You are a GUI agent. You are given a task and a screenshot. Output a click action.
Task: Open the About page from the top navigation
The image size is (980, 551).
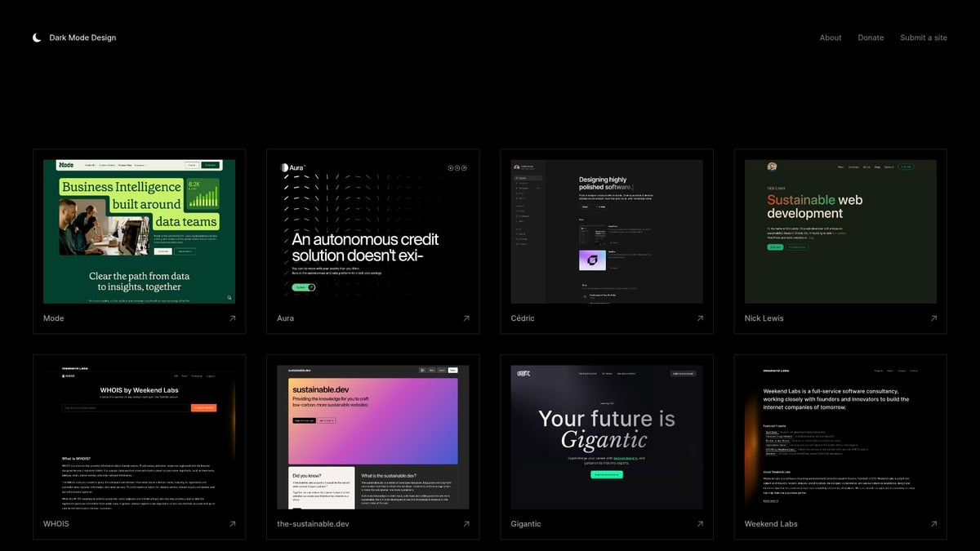pyautogui.click(x=831, y=38)
